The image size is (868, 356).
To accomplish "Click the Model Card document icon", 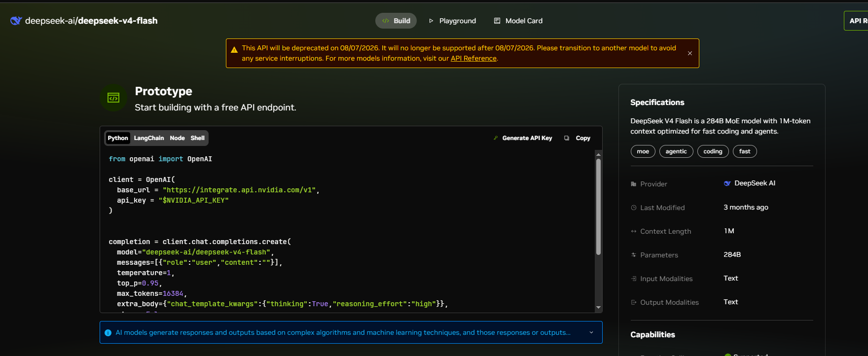I will point(497,21).
